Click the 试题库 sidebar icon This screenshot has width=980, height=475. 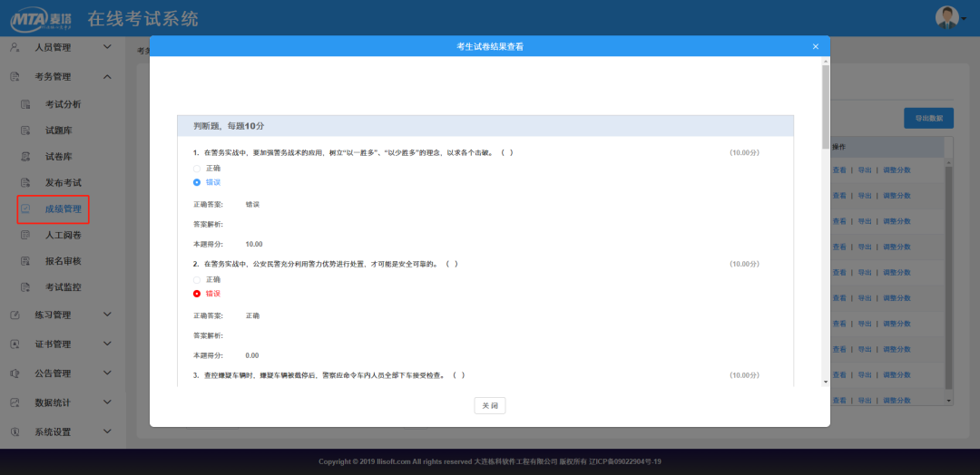click(26, 131)
